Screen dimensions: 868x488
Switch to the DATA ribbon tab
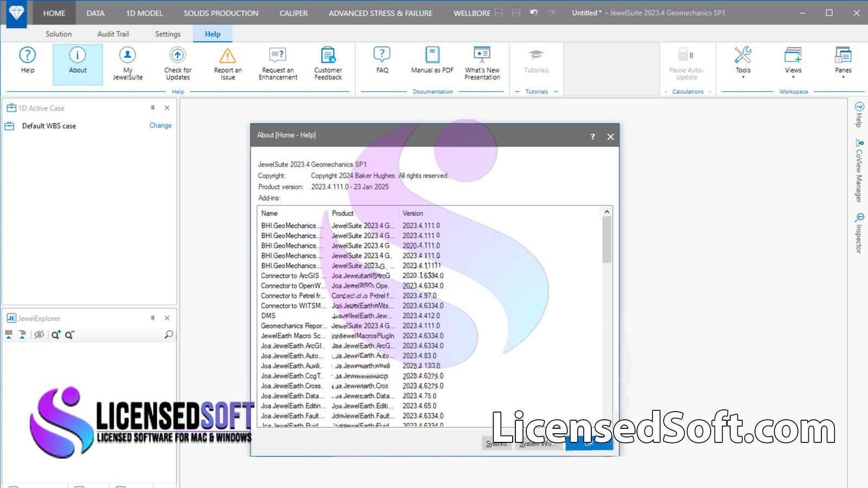(x=95, y=13)
